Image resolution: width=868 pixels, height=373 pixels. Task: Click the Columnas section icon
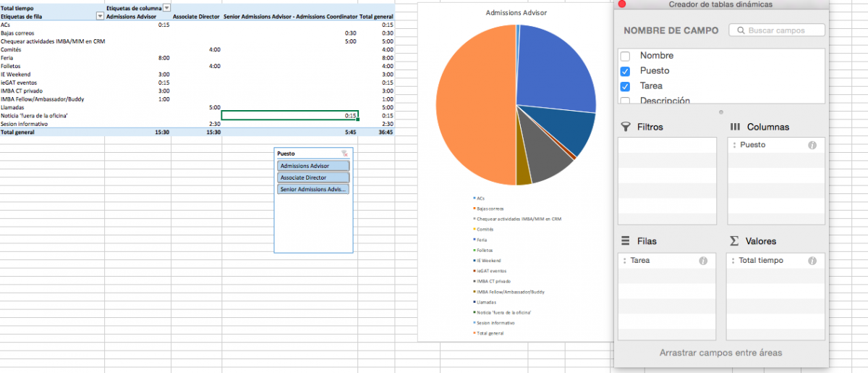(x=734, y=127)
